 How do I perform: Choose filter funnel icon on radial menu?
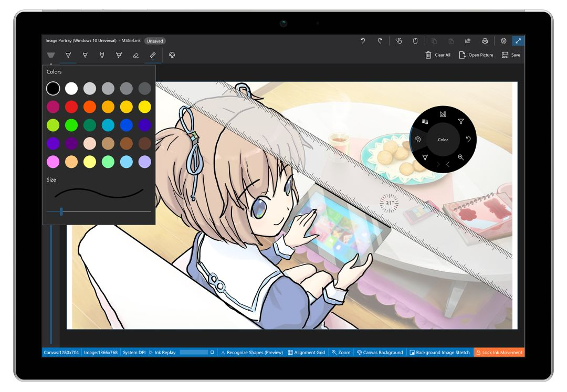[461, 121]
